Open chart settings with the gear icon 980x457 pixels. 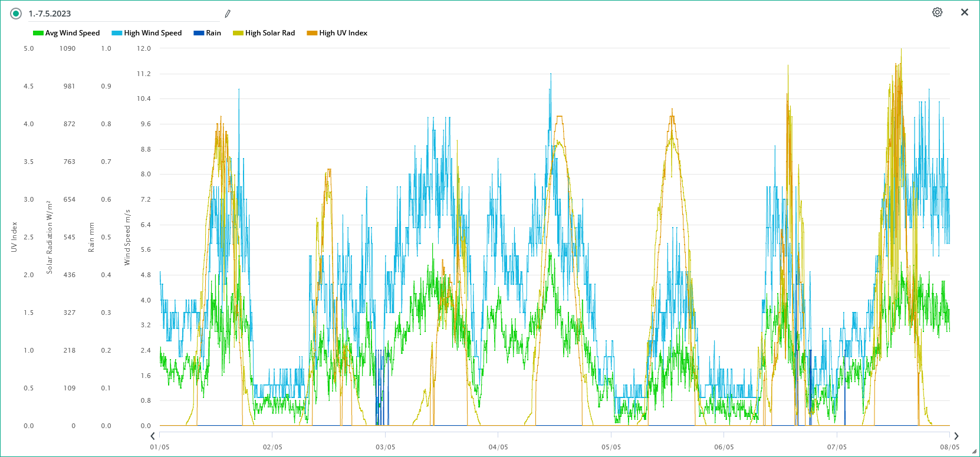point(937,12)
